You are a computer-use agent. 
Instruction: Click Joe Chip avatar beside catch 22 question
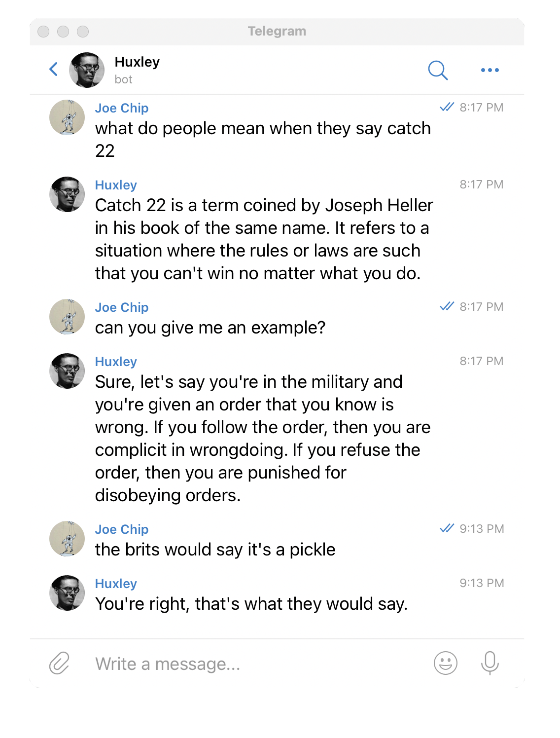67,117
